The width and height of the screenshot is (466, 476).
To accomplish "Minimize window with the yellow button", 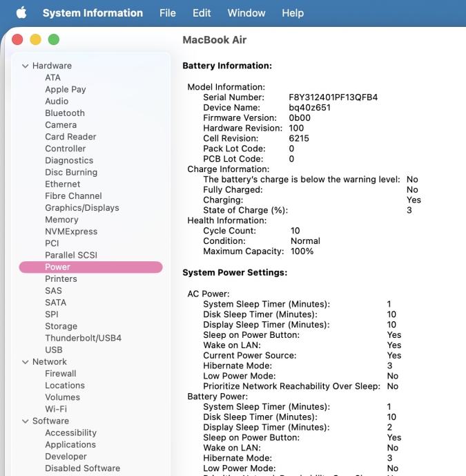I will point(35,39).
